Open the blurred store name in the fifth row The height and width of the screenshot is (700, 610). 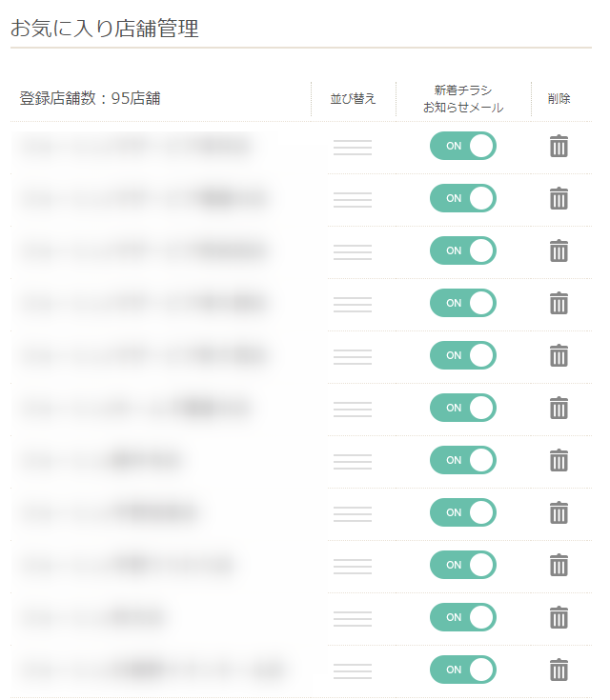143,356
